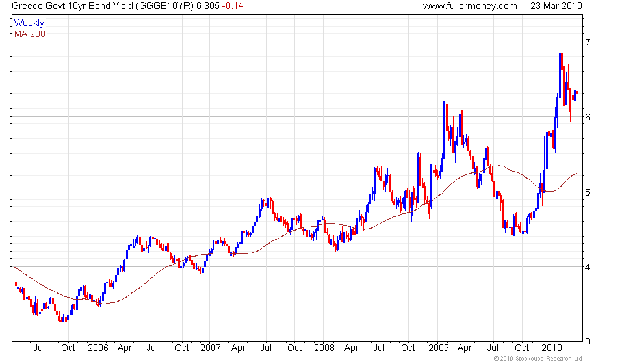Click the Oct label just before 2010

point(522,348)
